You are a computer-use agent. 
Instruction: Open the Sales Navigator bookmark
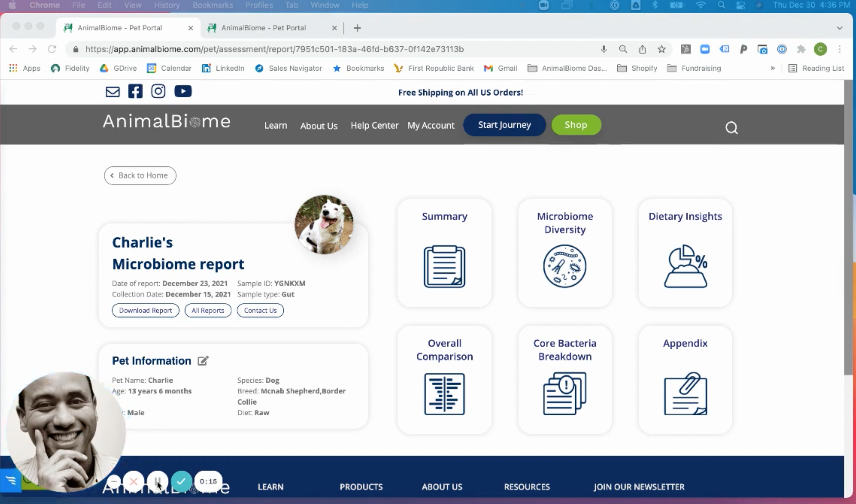(x=288, y=68)
